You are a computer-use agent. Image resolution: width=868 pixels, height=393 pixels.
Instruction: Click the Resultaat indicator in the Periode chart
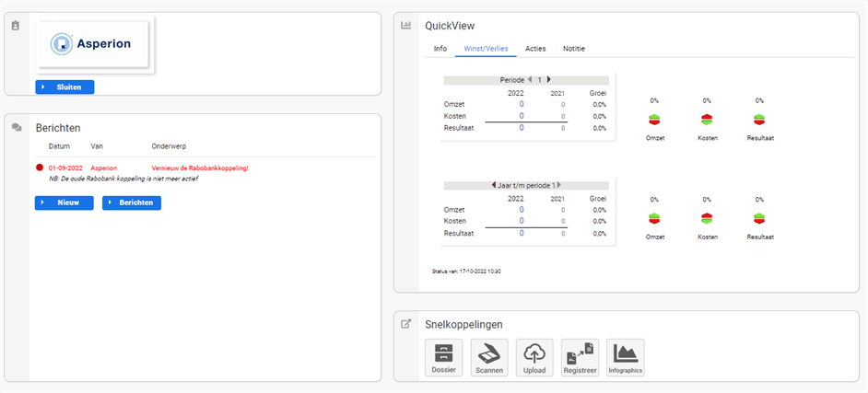pyautogui.click(x=759, y=120)
